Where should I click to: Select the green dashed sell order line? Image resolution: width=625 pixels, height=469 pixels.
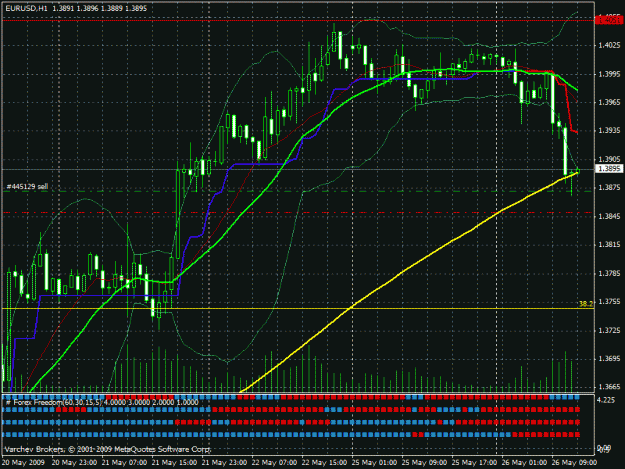point(298,192)
